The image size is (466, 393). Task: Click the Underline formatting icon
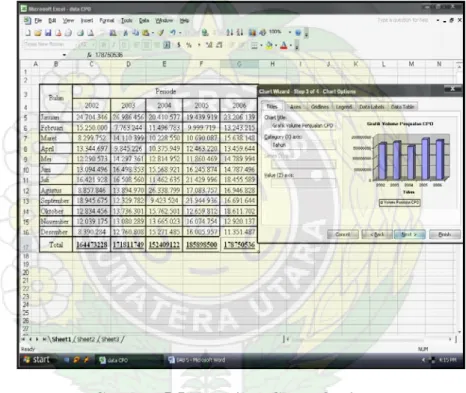(x=124, y=45)
